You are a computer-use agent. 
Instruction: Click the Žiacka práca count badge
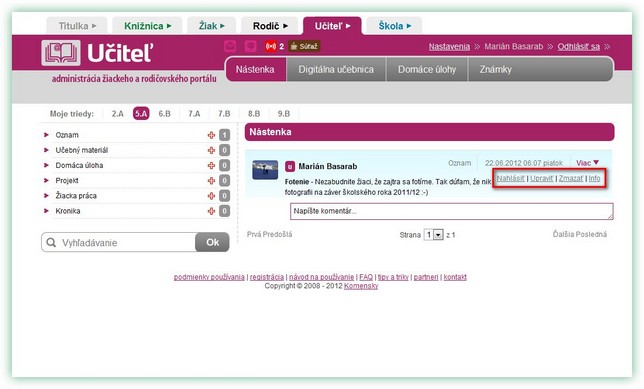[x=224, y=196]
